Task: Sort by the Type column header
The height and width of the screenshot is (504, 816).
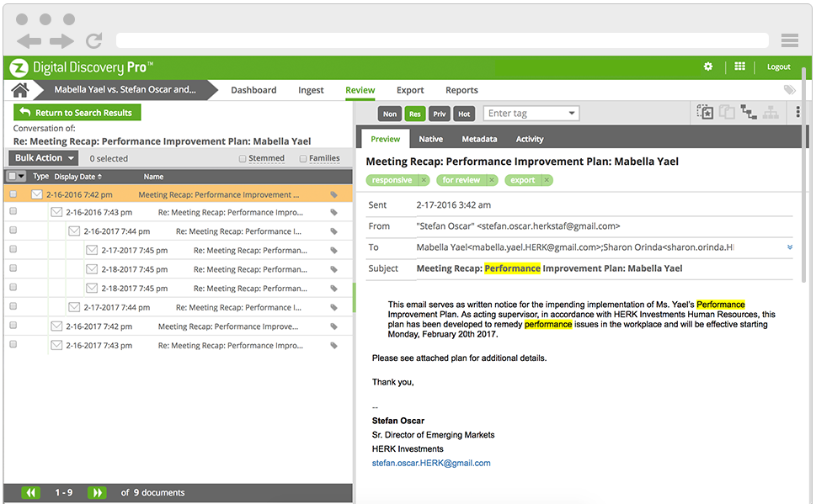Action: click(x=40, y=177)
